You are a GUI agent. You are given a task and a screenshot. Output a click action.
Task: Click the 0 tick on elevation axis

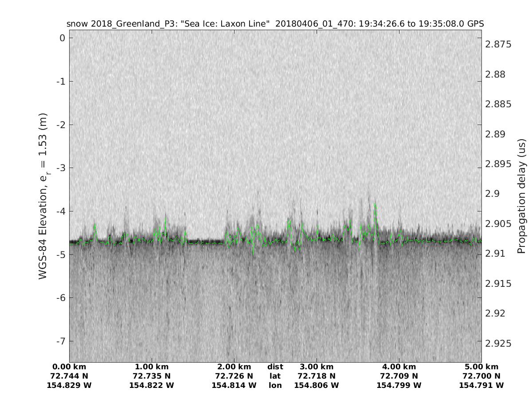63,38
